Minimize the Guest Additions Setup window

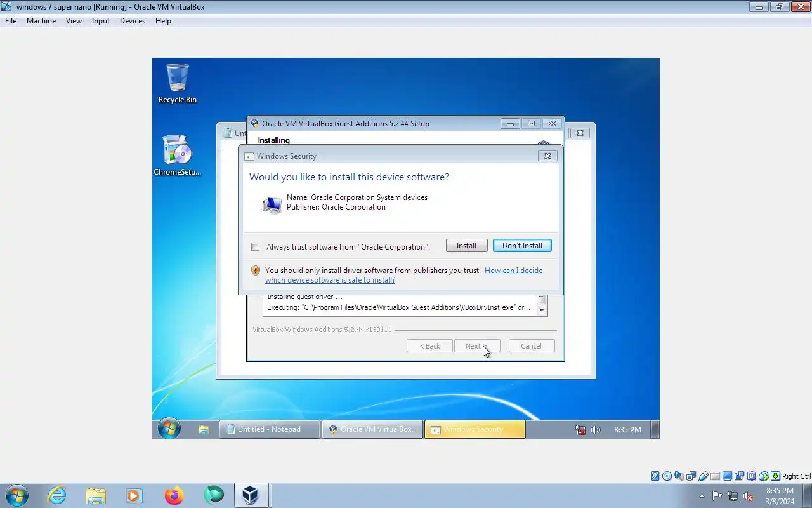pyautogui.click(x=510, y=124)
